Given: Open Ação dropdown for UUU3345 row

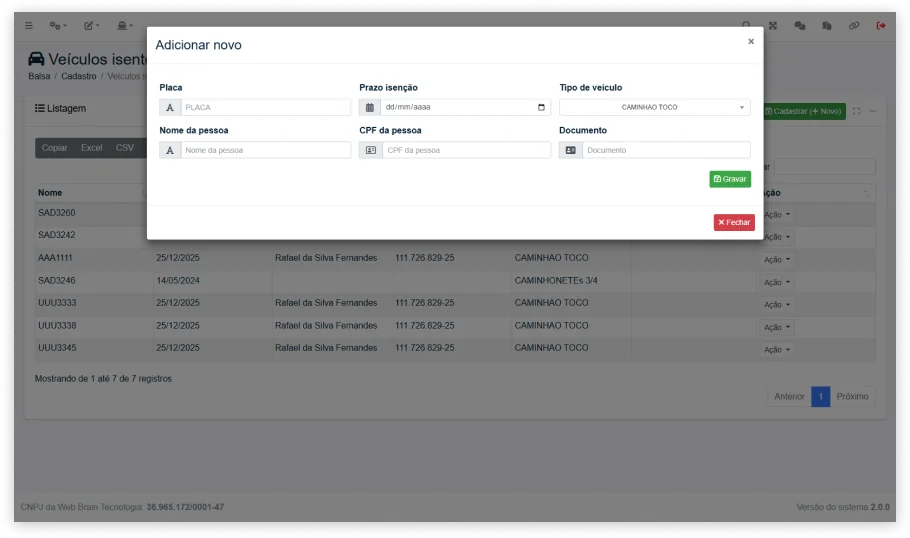Looking at the screenshot, I should pyautogui.click(x=777, y=350).
